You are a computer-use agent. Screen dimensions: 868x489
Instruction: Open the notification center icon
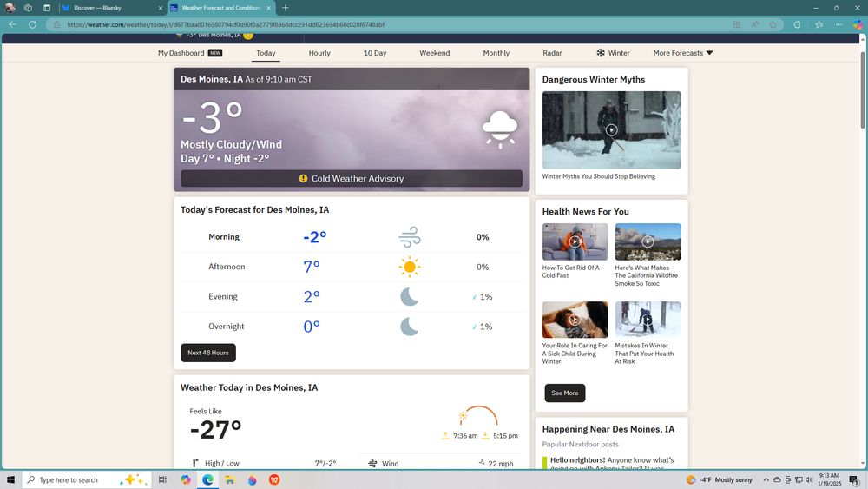(855, 480)
